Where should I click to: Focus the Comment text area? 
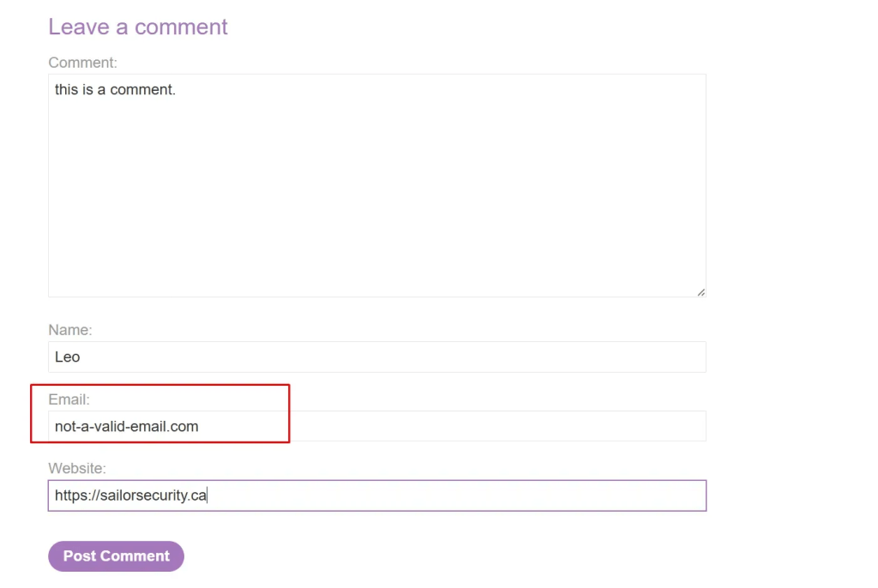(x=376, y=185)
